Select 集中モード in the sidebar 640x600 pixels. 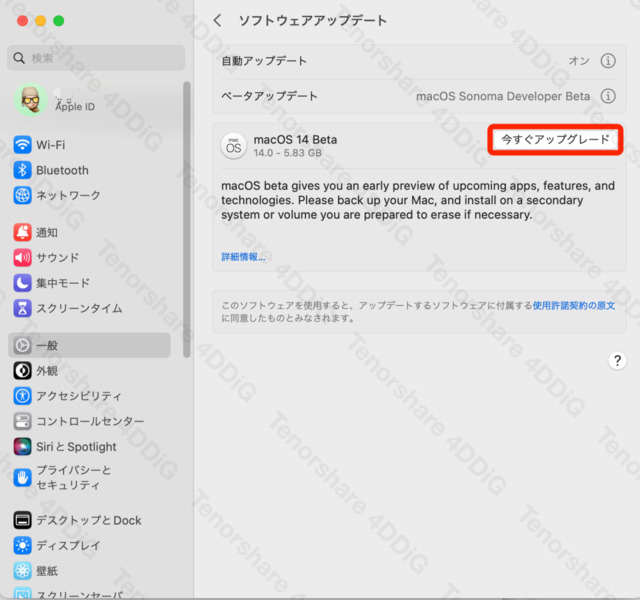63,283
